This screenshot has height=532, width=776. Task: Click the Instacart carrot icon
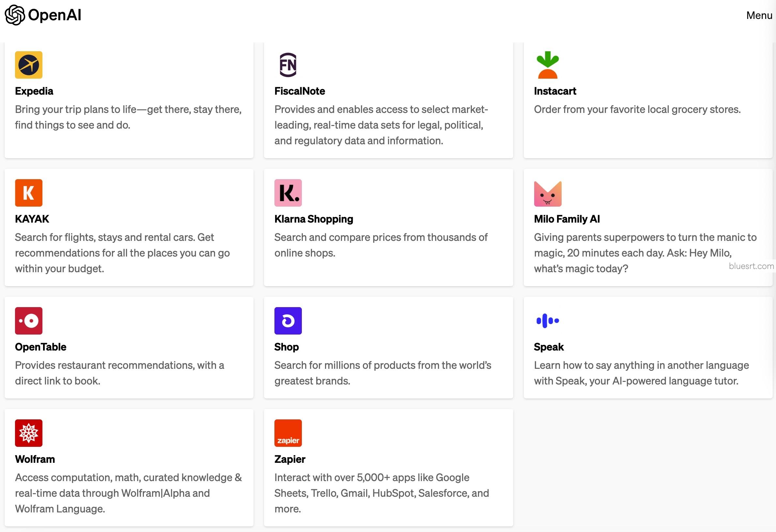point(548,65)
